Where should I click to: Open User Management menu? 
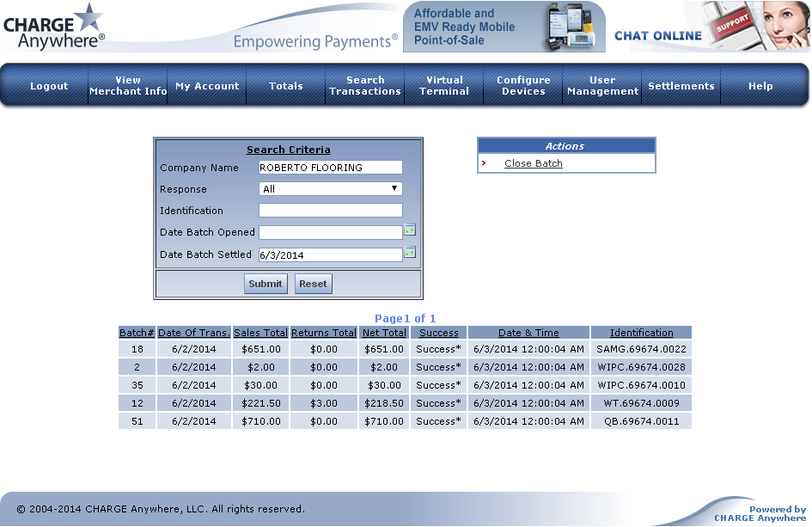[602, 86]
